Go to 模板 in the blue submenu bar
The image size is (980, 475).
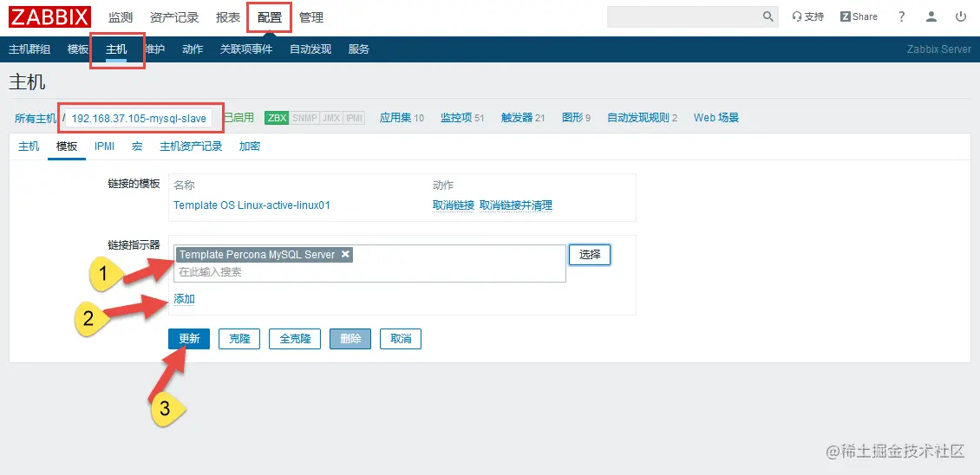tap(78, 49)
